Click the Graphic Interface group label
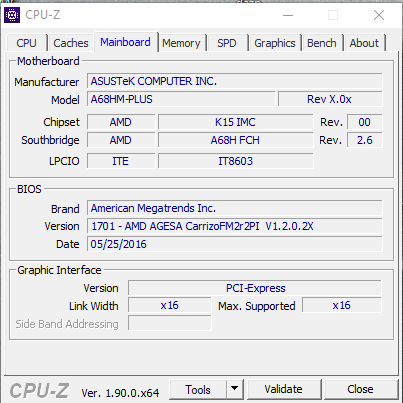This screenshot has height=403, width=403. 59,270
